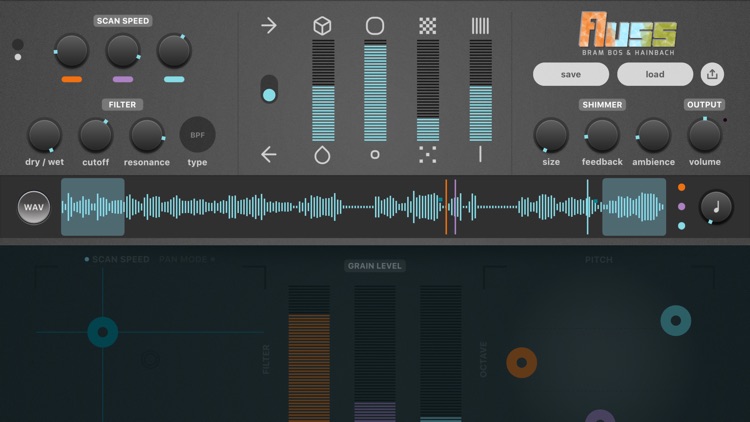
Task: Click the orange scan speed knob
Action: click(71, 51)
